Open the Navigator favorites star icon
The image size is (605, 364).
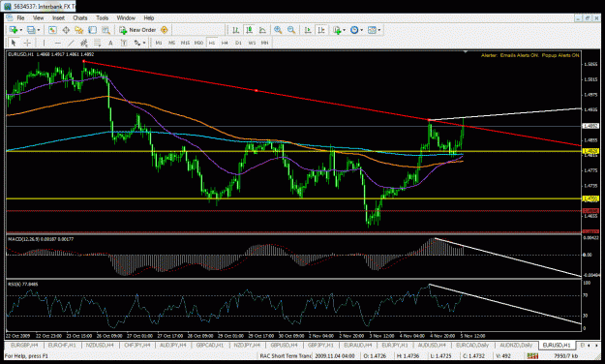pyautogui.click(x=79, y=30)
